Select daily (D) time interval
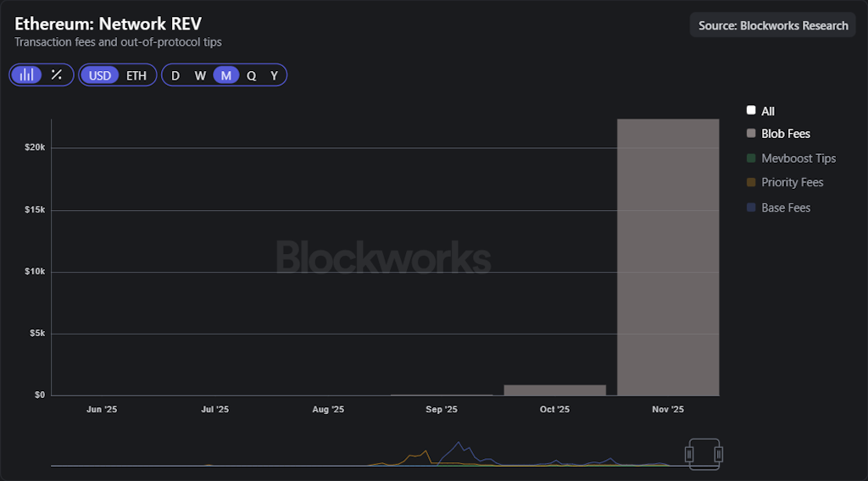The image size is (868, 481). tap(175, 75)
